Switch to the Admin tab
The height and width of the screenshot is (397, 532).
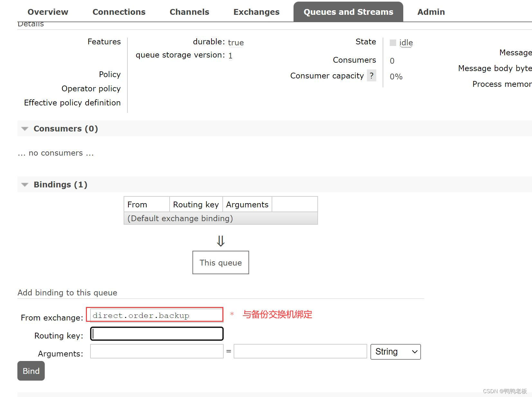coord(431,12)
